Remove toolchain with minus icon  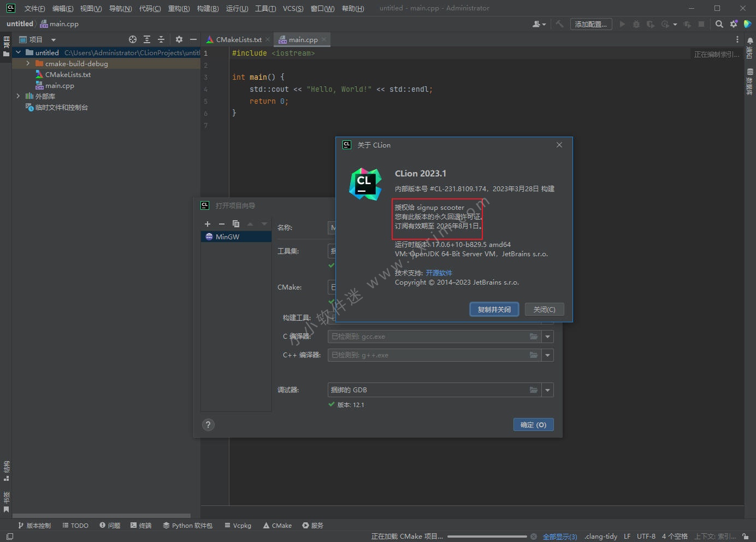click(222, 224)
